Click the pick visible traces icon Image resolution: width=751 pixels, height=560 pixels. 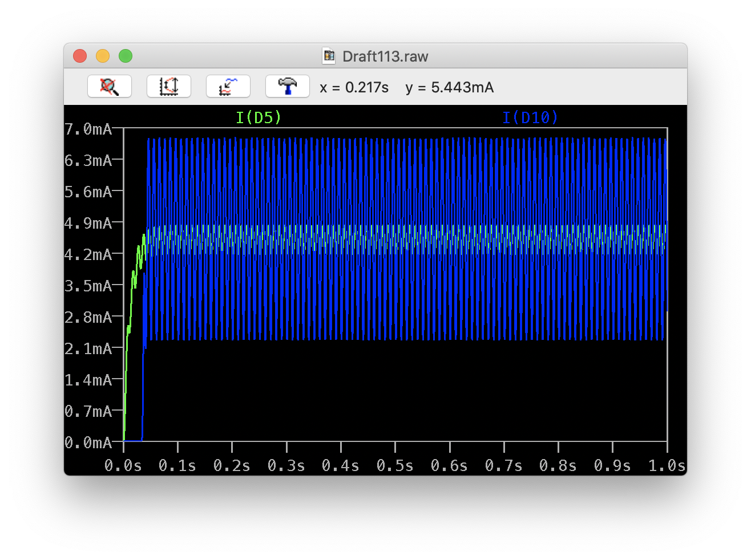(228, 87)
